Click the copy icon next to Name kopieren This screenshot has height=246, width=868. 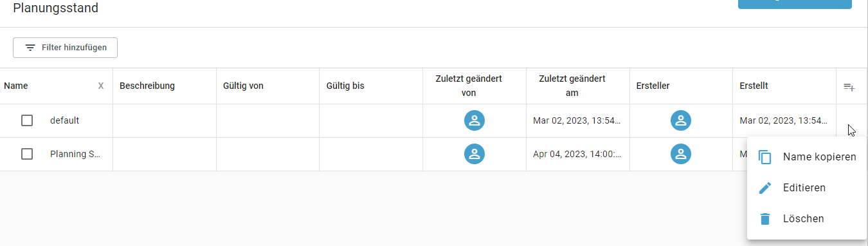tap(765, 157)
